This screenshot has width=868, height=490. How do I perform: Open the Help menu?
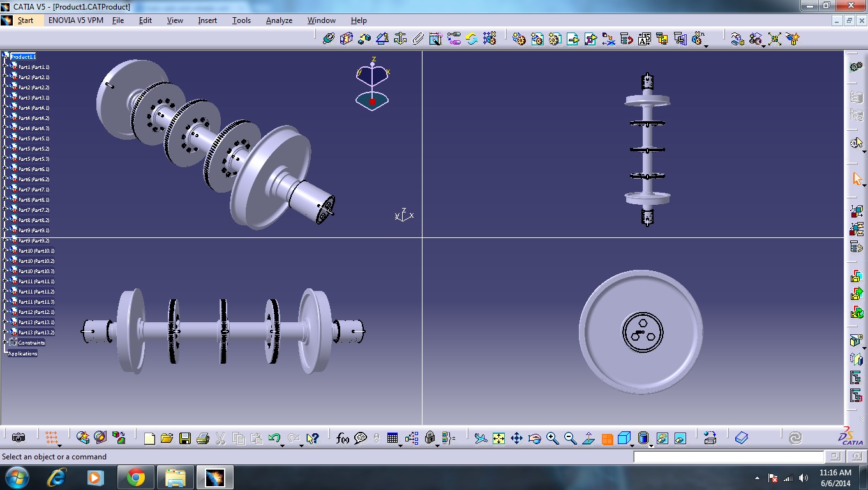tap(359, 20)
